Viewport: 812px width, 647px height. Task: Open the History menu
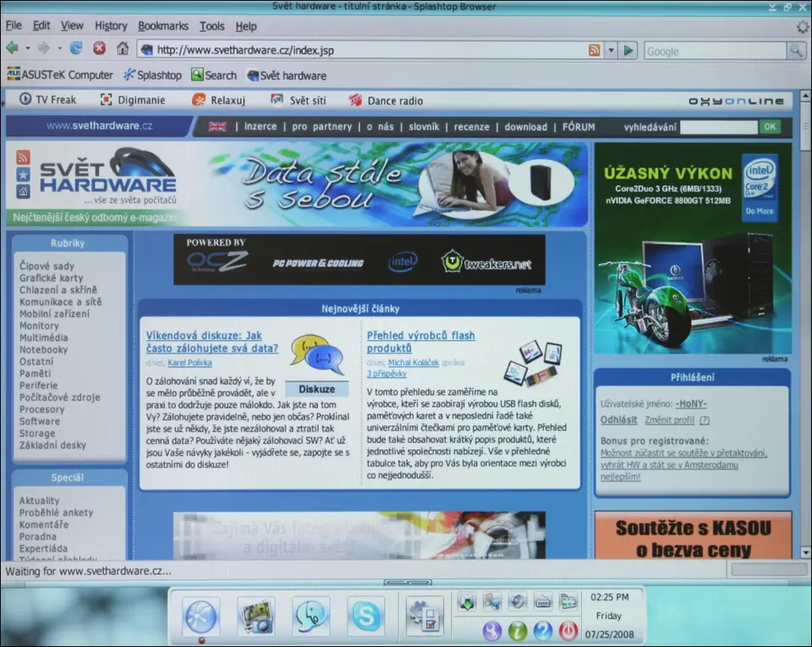(x=111, y=26)
